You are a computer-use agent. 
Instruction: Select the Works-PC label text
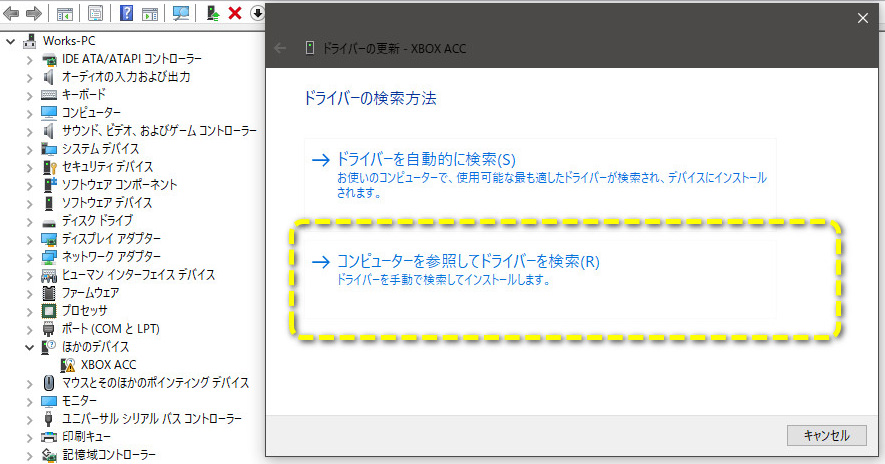click(69, 41)
